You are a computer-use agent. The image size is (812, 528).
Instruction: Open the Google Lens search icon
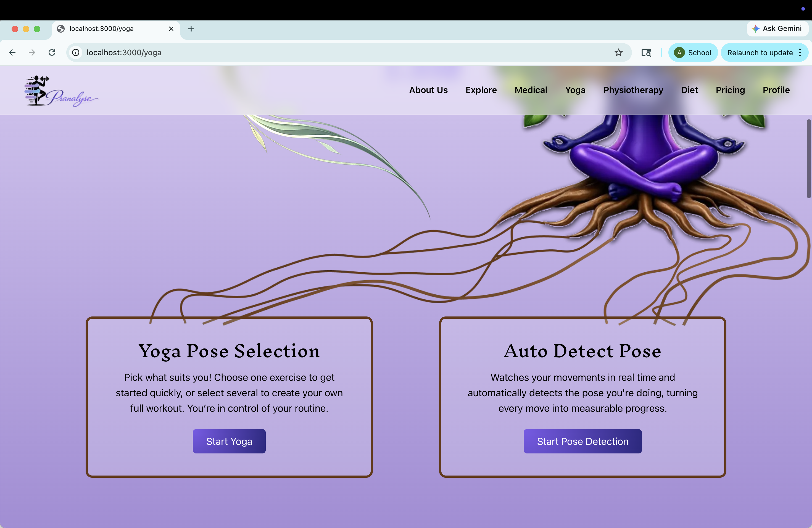click(646, 52)
